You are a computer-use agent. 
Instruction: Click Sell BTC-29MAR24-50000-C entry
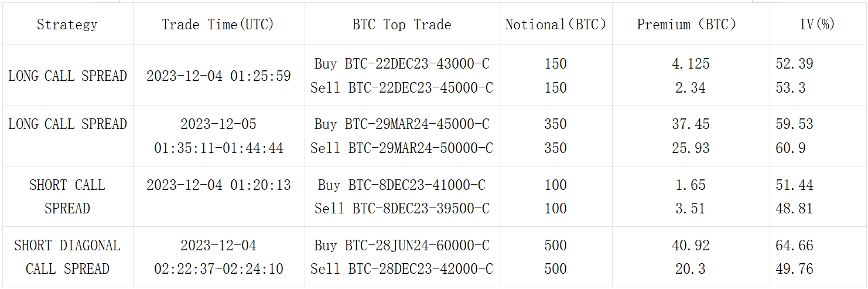pyautogui.click(x=402, y=148)
